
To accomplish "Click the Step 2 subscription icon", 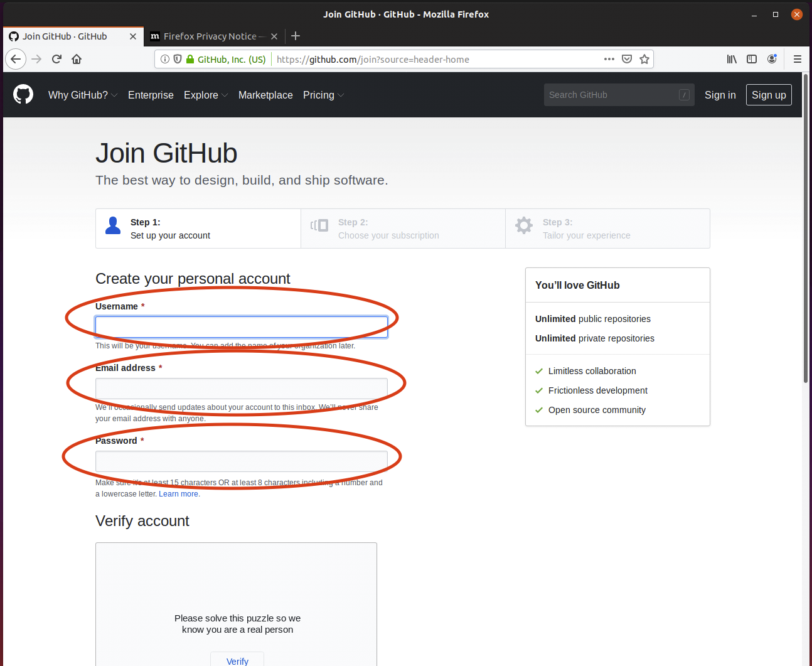I will [x=319, y=225].
